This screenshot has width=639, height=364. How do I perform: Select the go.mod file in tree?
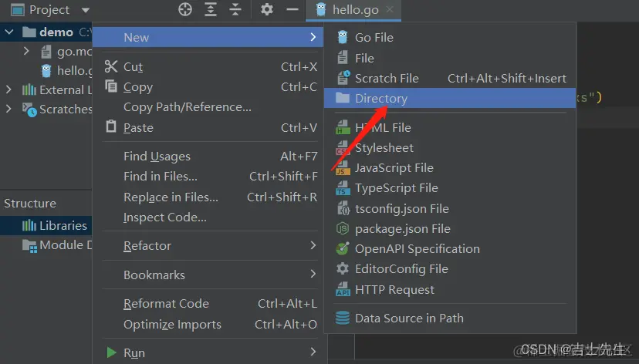(x=66, y=52)
